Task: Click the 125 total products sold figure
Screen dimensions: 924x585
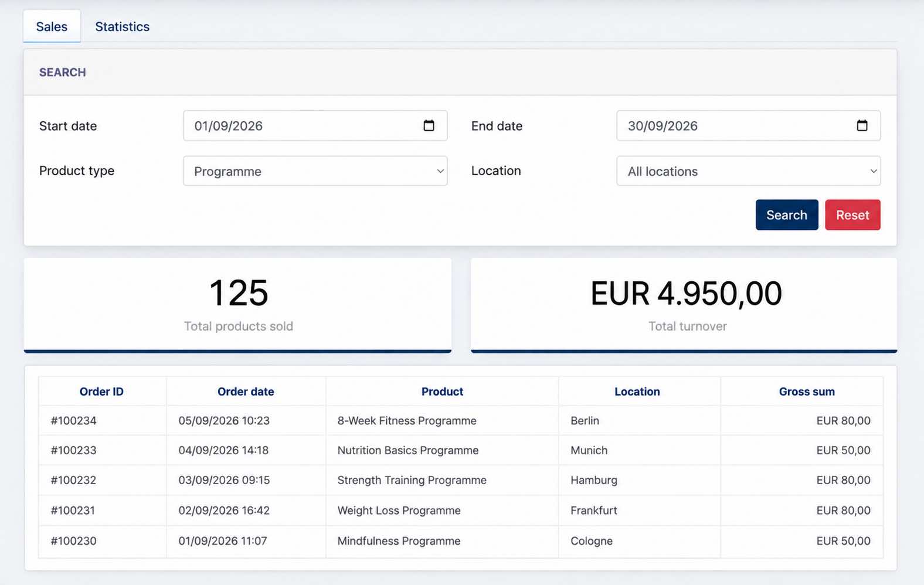Action: click(239, 293)
